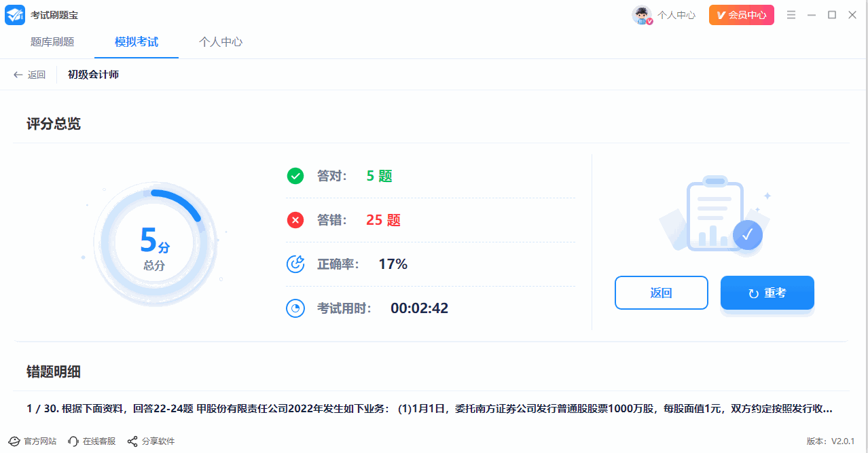Click the 在线客服 headset icon

[x=73, y=441]
